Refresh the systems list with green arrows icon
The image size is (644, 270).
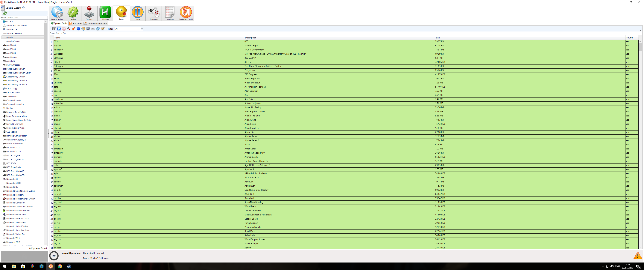point(5,13)
